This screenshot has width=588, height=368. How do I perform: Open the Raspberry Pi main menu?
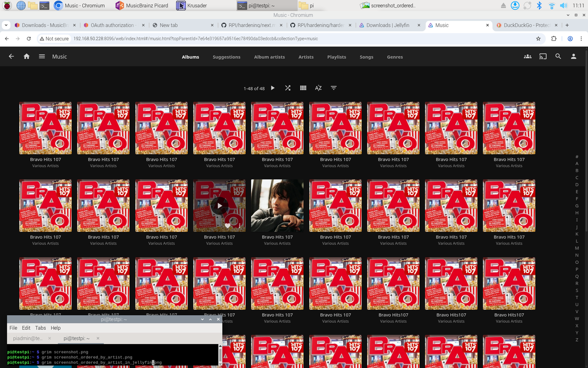coord(6,6)
